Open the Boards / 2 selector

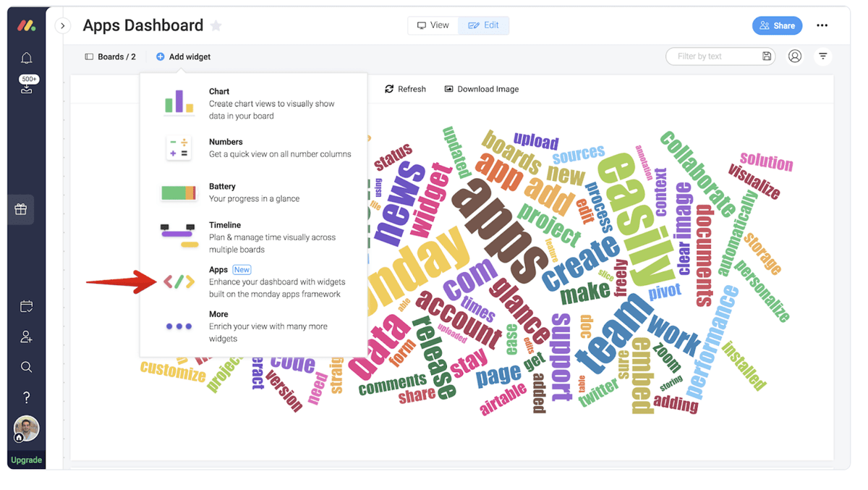coord(110,56)
